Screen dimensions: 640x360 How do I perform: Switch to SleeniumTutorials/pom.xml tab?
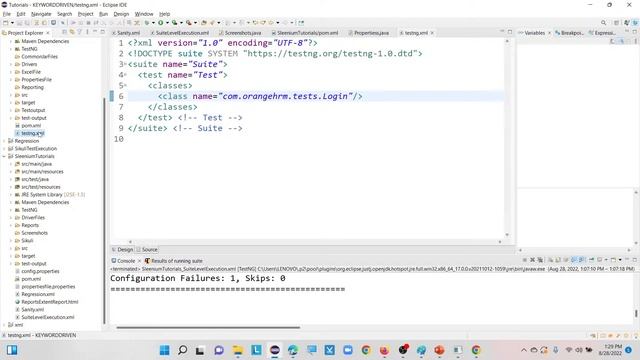(305, 33)
